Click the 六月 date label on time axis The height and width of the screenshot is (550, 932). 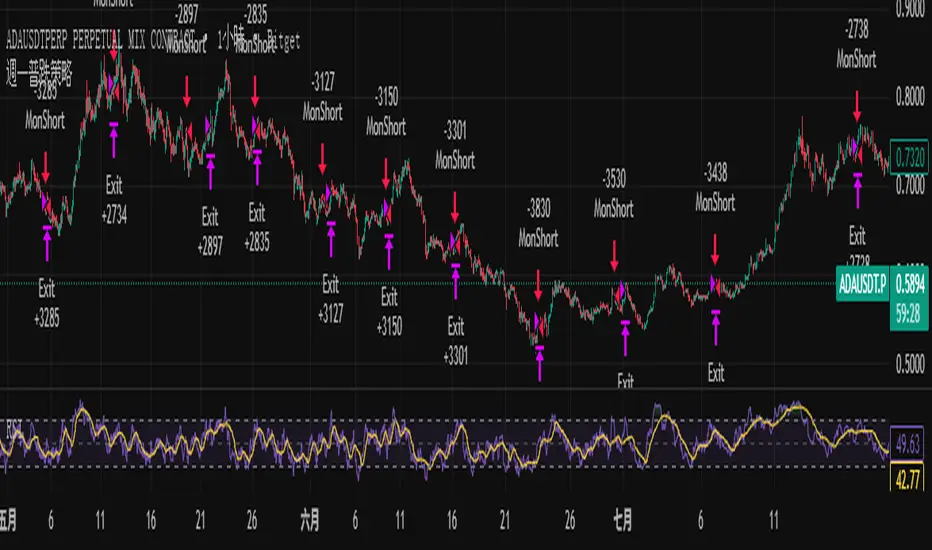coord(310,521)
